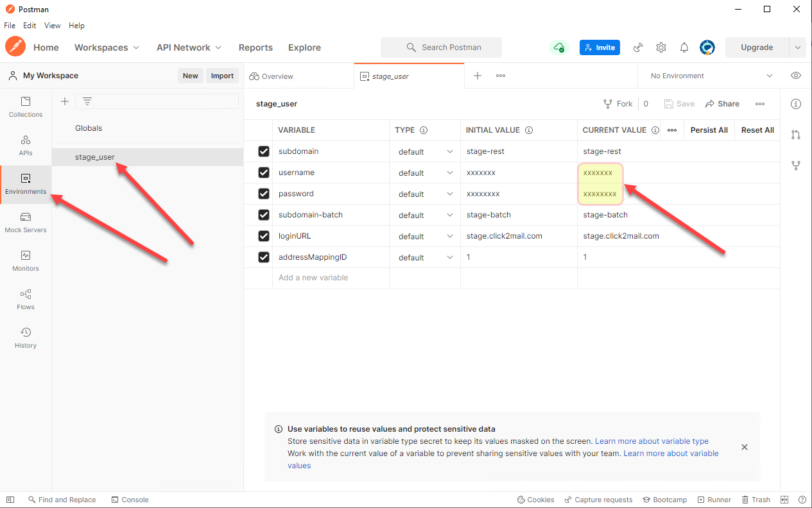Open the View menu
The width and height of the screenshot is (812, 508).
pyautogui.click(x=53, y=26)
